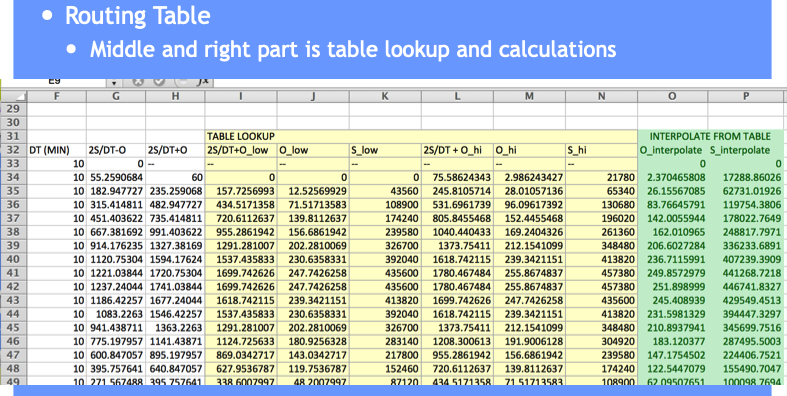Select row 42 header
This screenshot has width=787, height=396.
coord(14,287)
